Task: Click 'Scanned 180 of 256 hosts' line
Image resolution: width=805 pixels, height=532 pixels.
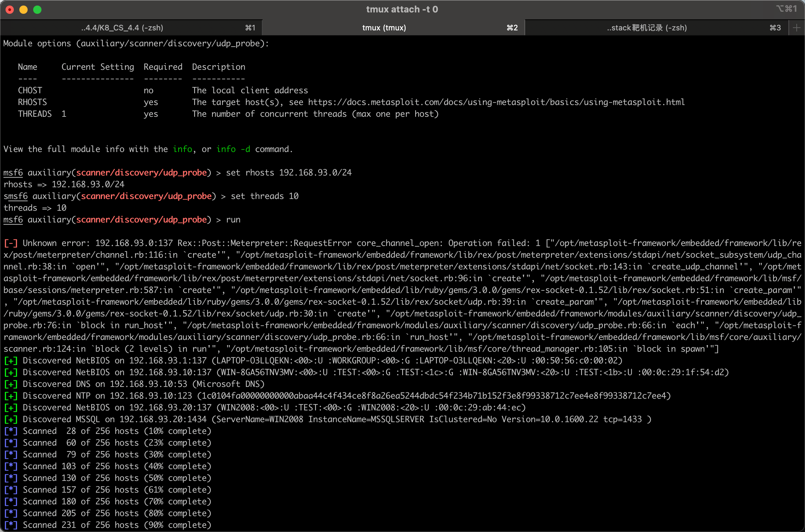Action: [x=107, y=502]
